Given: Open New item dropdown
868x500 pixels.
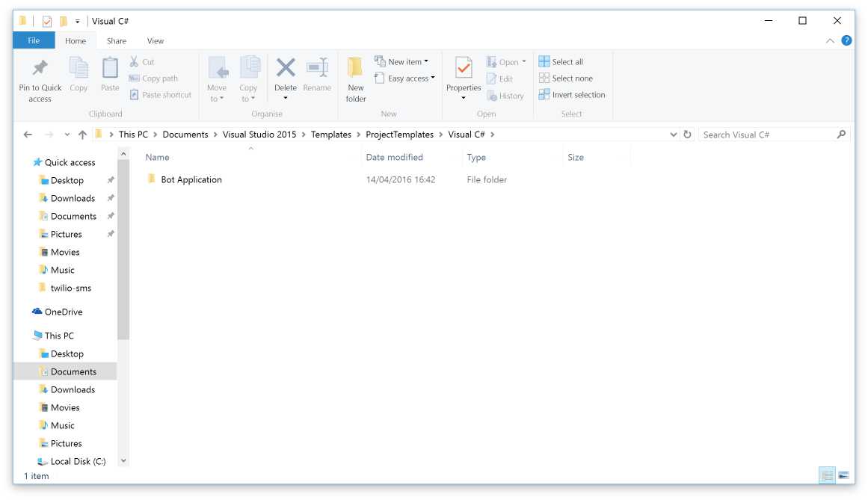Looking at the screenshot, I should (x=401, y=62).
